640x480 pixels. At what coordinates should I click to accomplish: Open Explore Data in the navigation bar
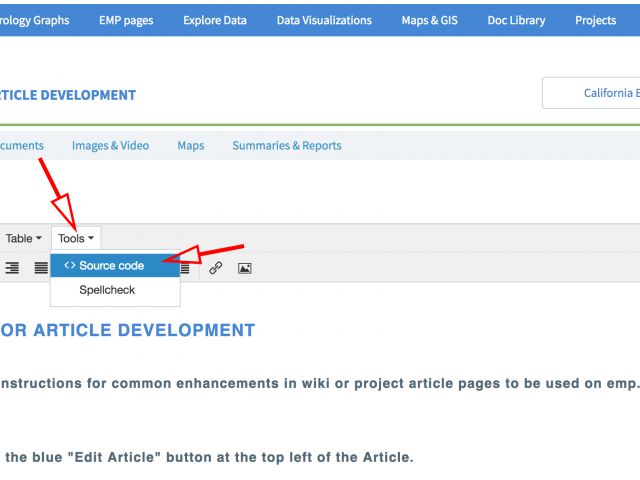pos(215,20)
